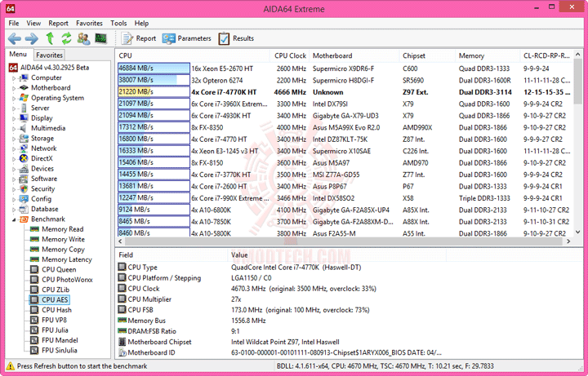Sort by the Motherboard column header

click(354, 55)
